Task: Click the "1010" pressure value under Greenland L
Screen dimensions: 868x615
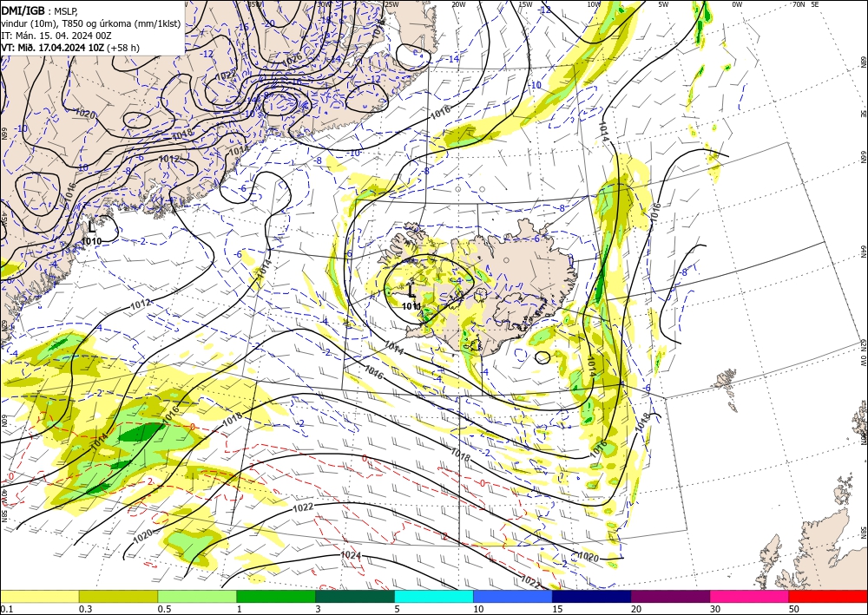Action: coord(91,242)
